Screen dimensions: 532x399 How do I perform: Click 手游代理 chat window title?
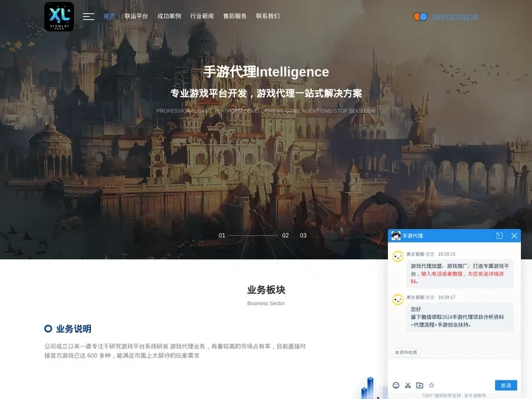point(412,236)
